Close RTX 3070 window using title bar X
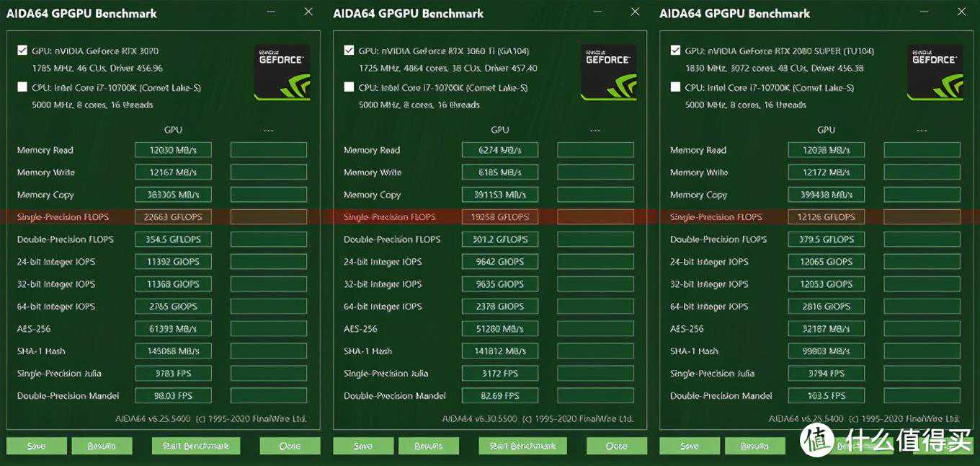Viewport: 980px width, 466px height. [x=308, y=12]
